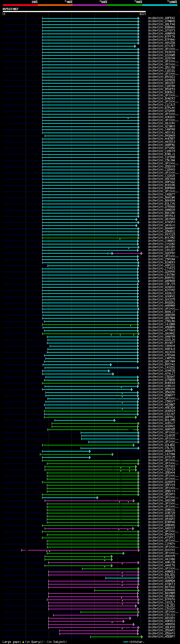Viewport: 180px width, 644px height.
Task: Select the UniRef100_A2EGJ7 label
Action: 161,423
